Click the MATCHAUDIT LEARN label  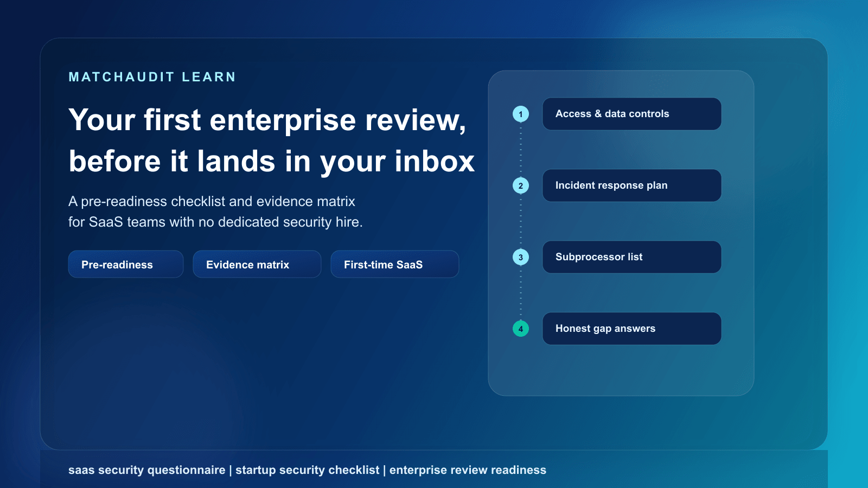[x=152, y=77]
